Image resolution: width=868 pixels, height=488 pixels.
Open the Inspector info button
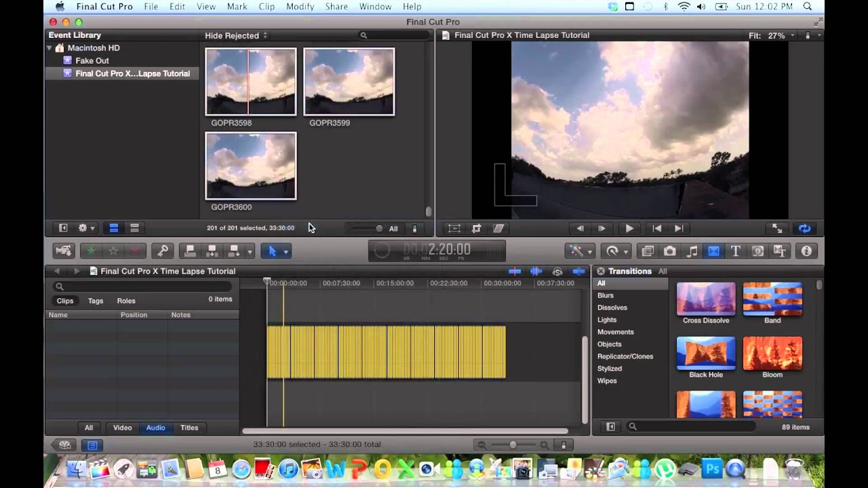pos(806,251)
